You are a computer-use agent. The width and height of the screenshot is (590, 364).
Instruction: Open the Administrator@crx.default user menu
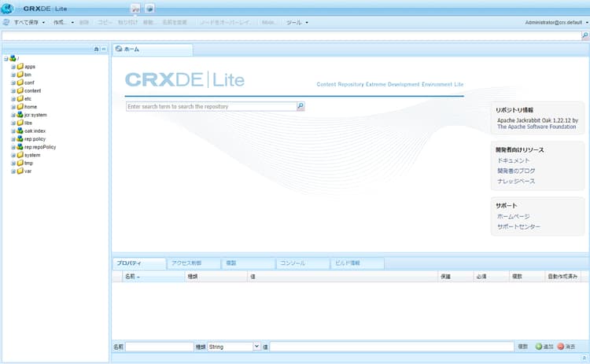point(556,23)
